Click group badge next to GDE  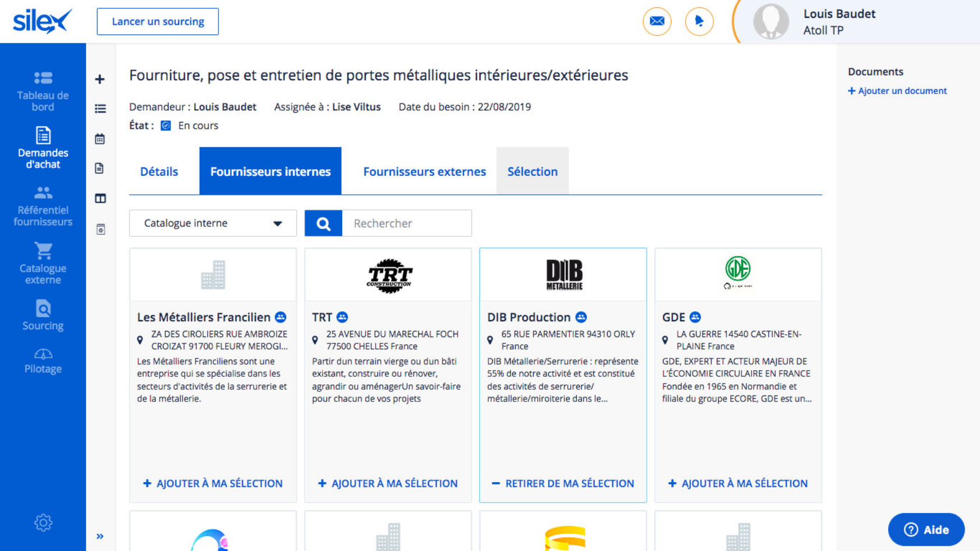(695, 317)
